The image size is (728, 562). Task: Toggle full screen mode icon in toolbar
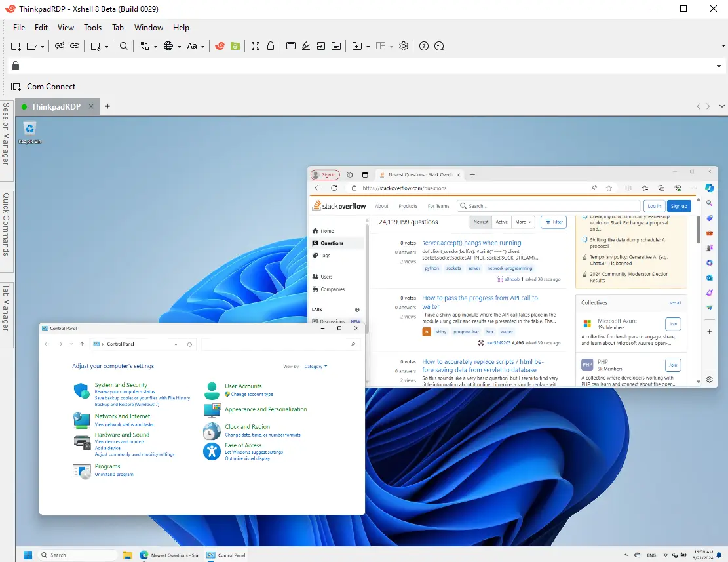pos(256,46)
